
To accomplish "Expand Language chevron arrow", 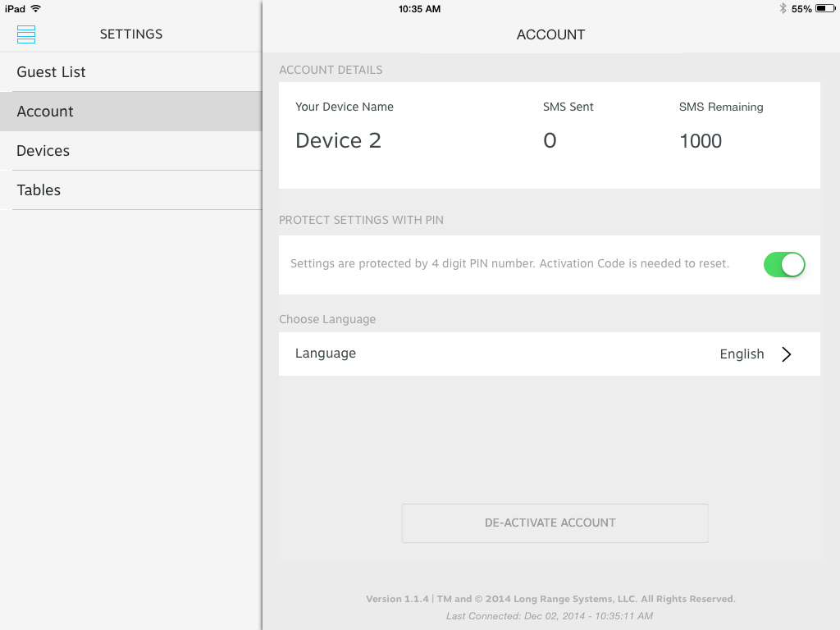I will click(786, 354).
